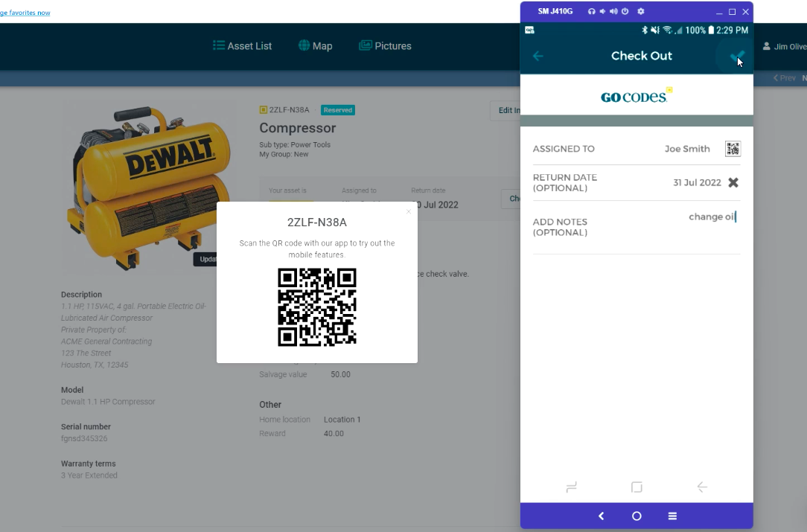Screen dimensions: 807x532
Task: Click the SM J410G device name
Action: [555, 11]
